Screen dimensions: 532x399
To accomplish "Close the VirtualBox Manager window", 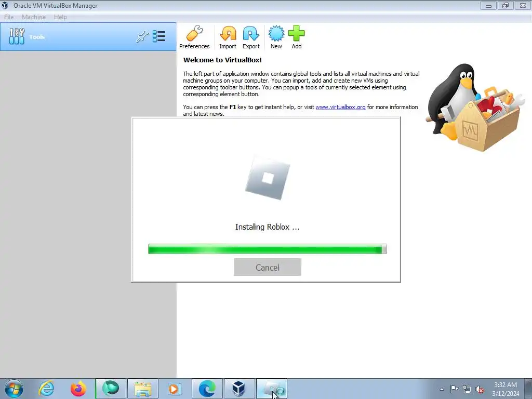I will click(x=523, y=6).
